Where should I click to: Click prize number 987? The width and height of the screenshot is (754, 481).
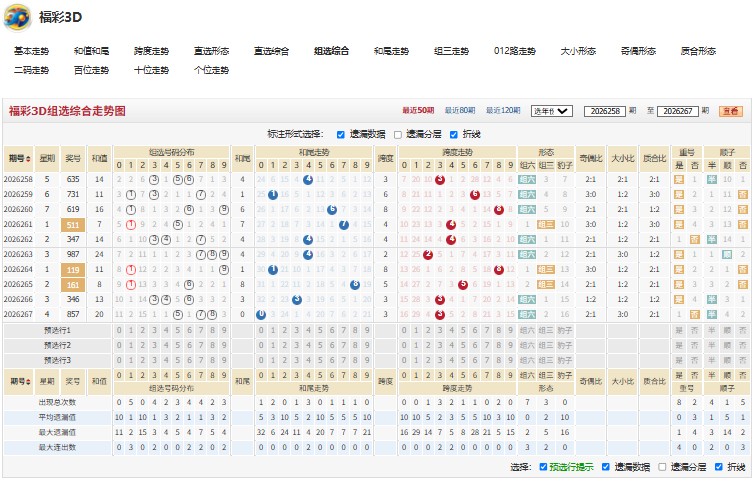pyautogui.click(x=73, y=254)
